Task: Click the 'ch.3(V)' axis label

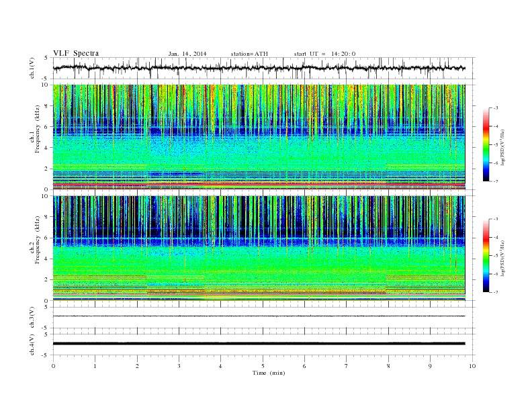Action: pyautogui.click(x=32, y=318)
